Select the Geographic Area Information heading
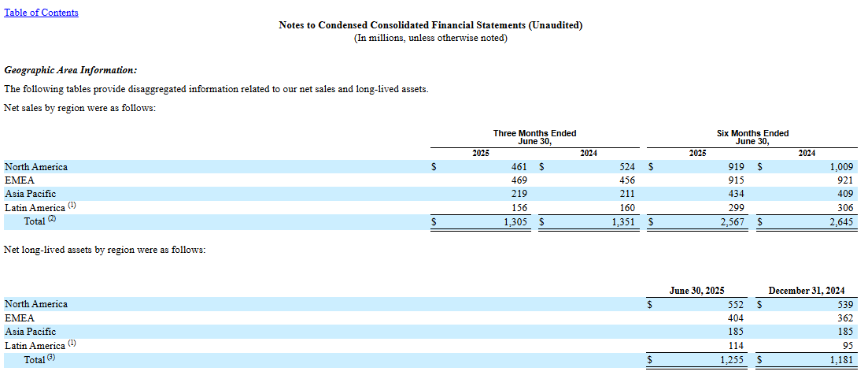Viewport: 868px width, 375px height. point(71,70)
